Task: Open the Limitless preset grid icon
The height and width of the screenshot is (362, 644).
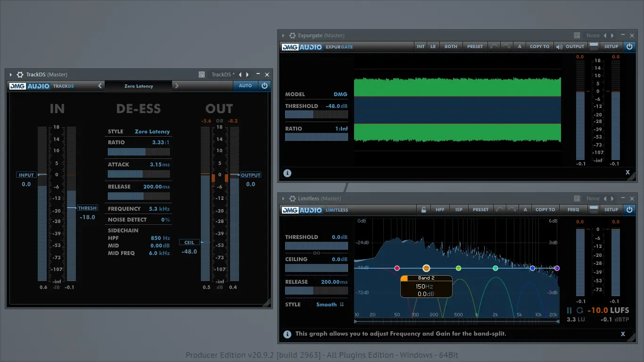Action: tap(577, 198)
